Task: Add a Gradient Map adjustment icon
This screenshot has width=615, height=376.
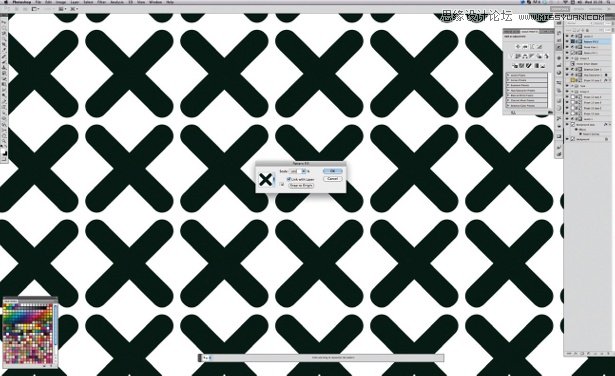Action: pyautogui.click(x=537, y=65)
